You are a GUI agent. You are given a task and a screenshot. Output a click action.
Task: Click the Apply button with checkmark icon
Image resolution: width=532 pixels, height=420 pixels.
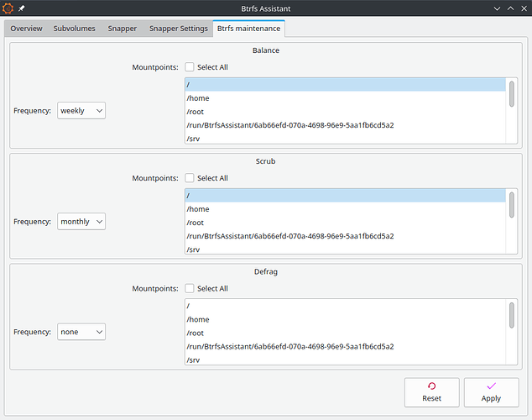coord(491,392)
